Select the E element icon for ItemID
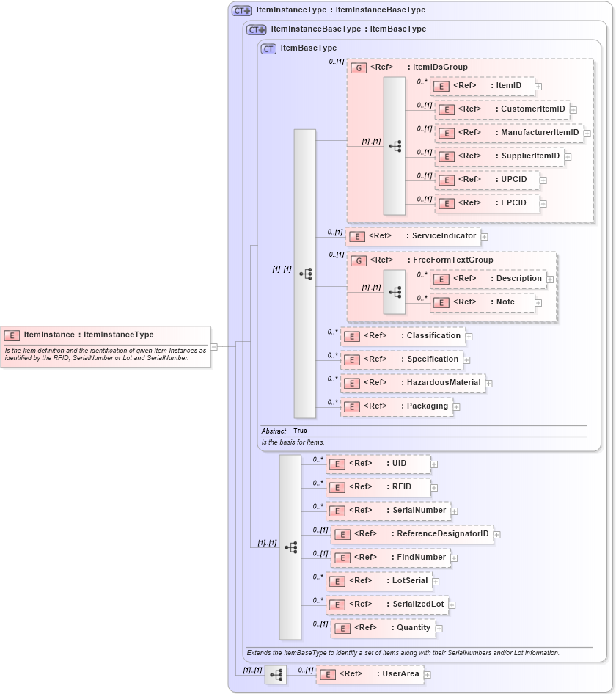The width and height of the screenshot is (616, 694). (x=441, y=86)
